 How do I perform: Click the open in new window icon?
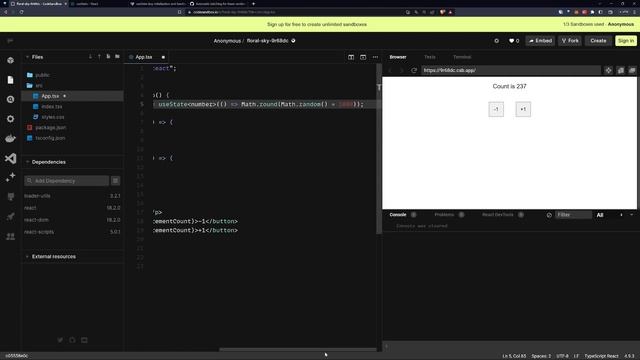click(x=620, y=70)
